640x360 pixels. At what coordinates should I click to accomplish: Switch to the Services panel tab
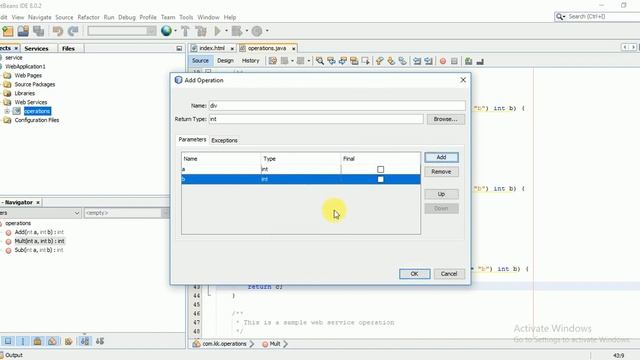(36, 49)
